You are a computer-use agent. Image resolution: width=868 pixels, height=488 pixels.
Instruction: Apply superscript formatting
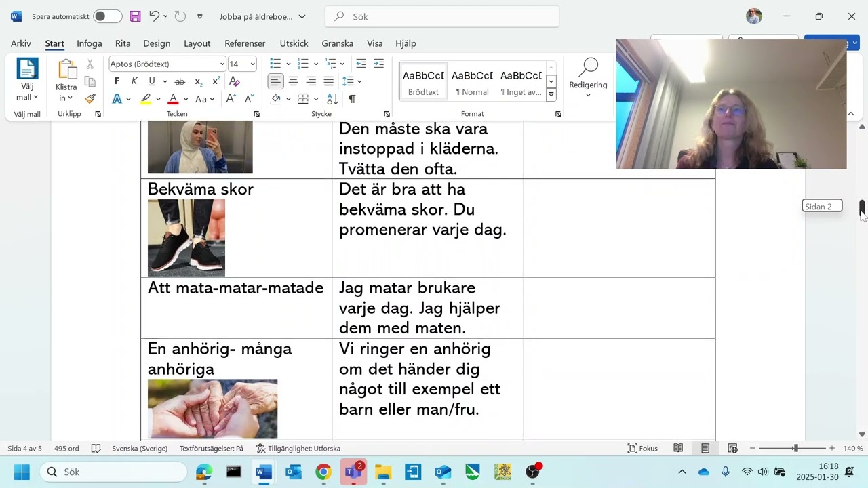coord(216,81)
